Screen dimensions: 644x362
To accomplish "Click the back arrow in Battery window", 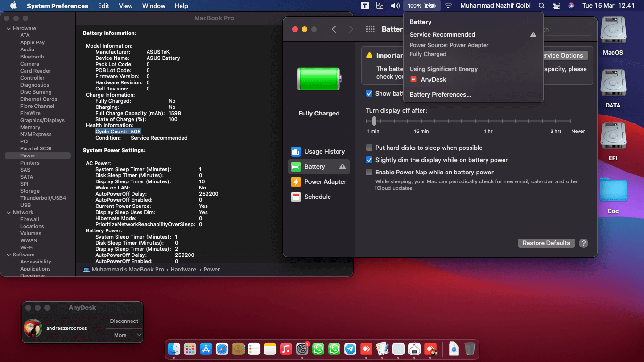I will (334, 29).
